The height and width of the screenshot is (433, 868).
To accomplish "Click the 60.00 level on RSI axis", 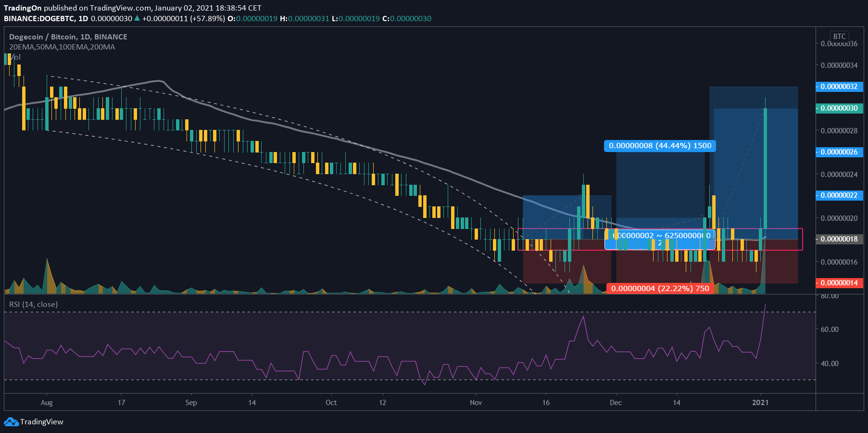I will pyautogui.click(x=830, y=330).
